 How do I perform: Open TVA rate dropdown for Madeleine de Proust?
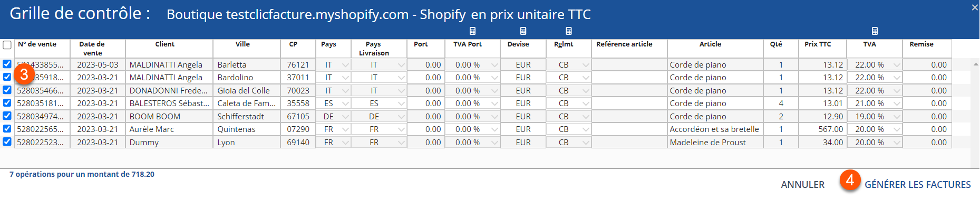896,143
